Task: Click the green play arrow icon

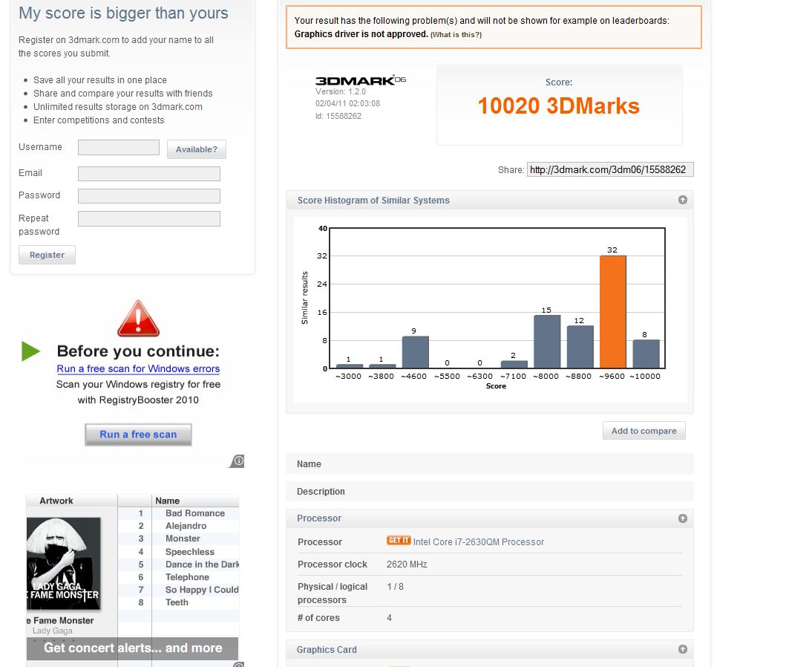Action: pyautogui.click(x=30, y=351)
